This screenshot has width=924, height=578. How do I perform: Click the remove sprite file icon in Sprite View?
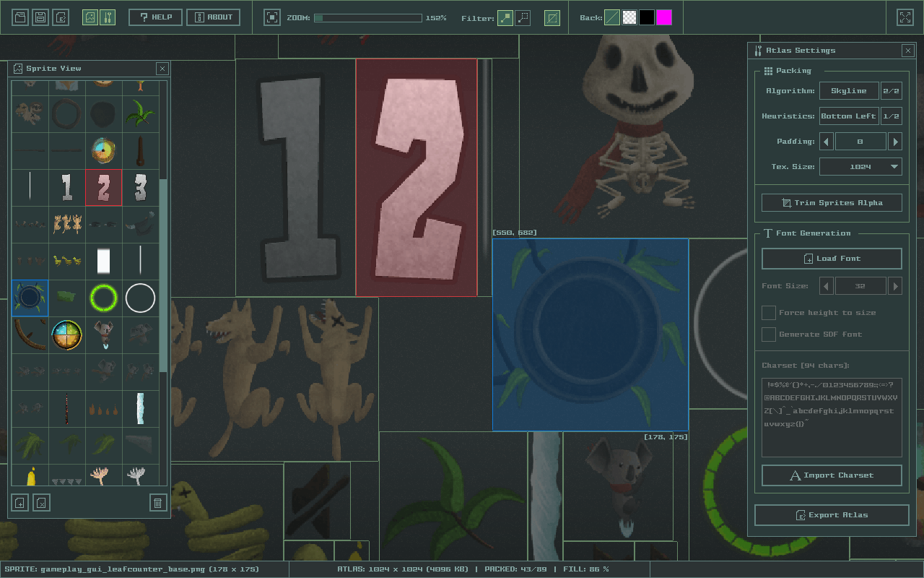point(42,503)
